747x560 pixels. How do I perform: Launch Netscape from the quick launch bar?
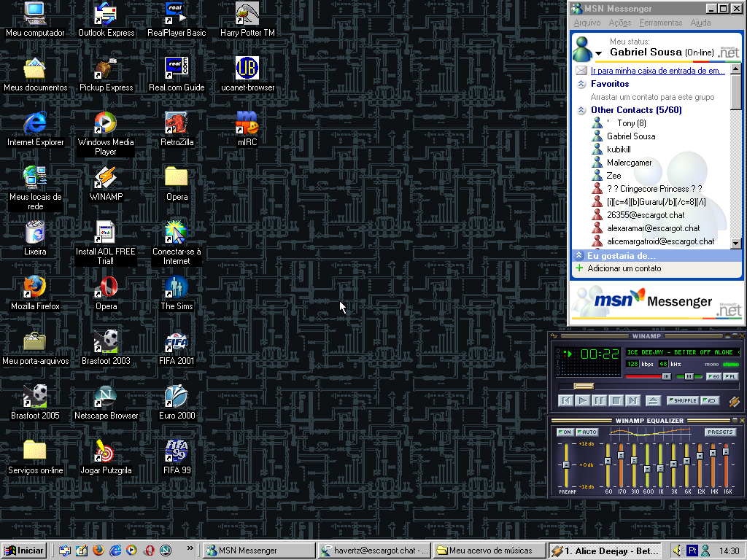click(x=166, y=551)
